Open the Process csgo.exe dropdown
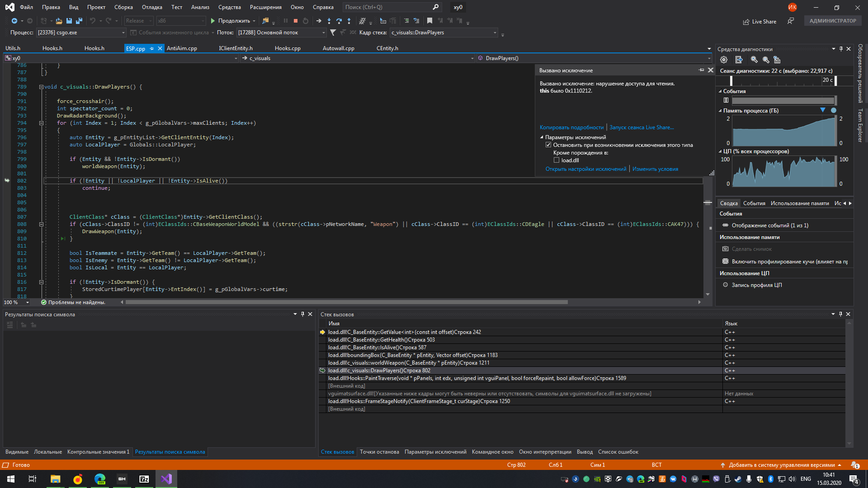This screenshot has width=868, height=488. 123,33
